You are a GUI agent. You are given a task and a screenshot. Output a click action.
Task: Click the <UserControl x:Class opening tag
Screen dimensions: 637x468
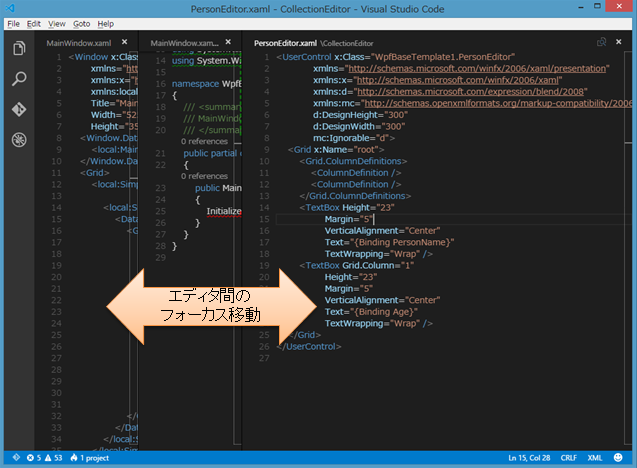click(x=396, y=57)
